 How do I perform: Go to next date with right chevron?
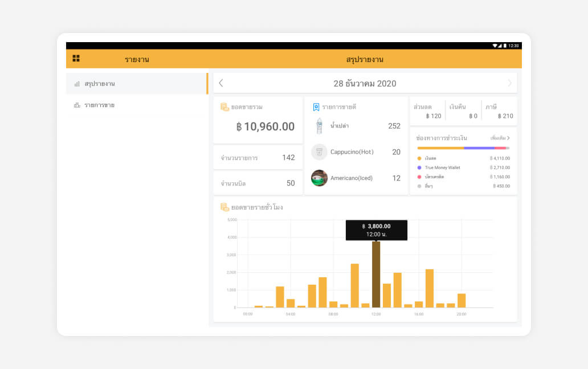coord(509,83)
